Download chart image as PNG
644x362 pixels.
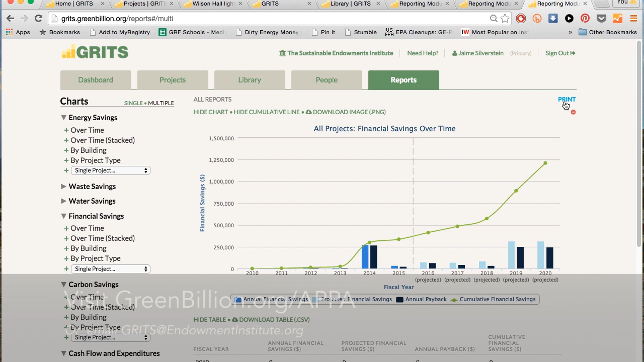(349, 112)
